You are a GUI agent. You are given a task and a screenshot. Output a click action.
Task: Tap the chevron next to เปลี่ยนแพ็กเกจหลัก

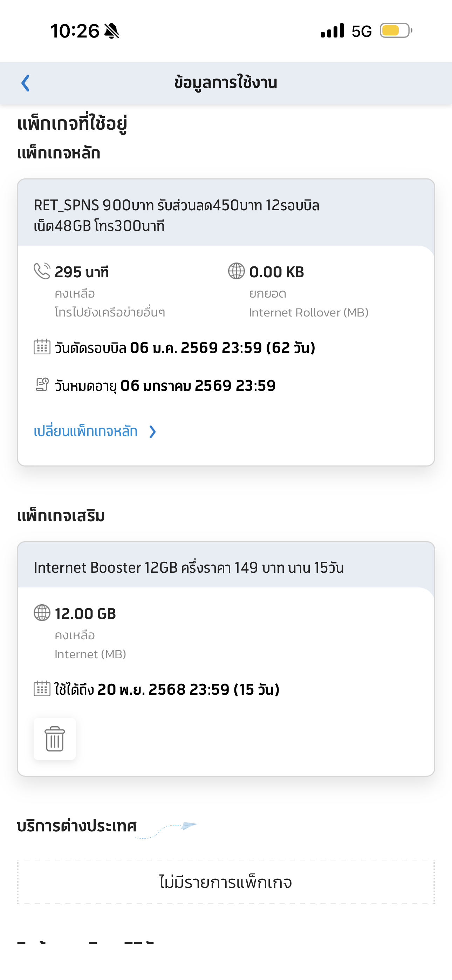(x=152, y=432)
